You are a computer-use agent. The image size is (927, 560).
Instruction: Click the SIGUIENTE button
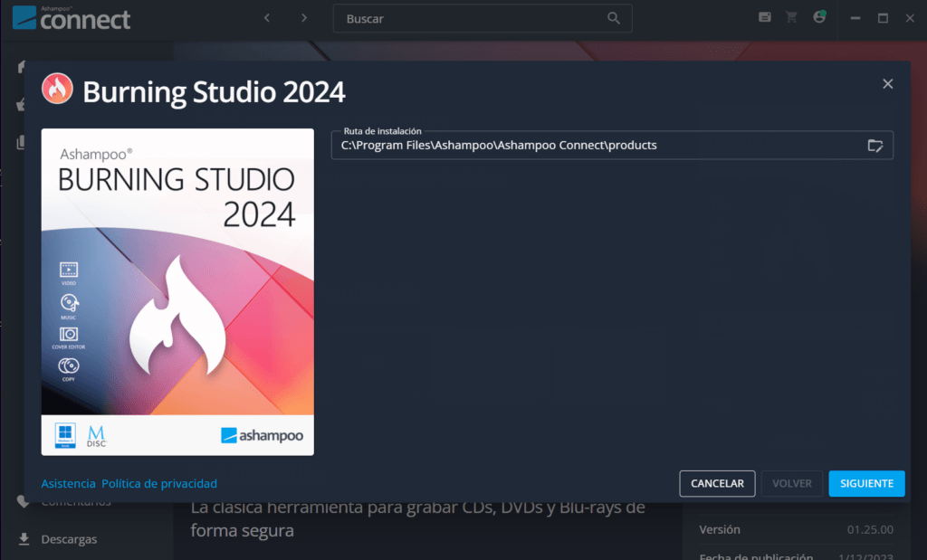pyautogui.click(x=866, y=483)
